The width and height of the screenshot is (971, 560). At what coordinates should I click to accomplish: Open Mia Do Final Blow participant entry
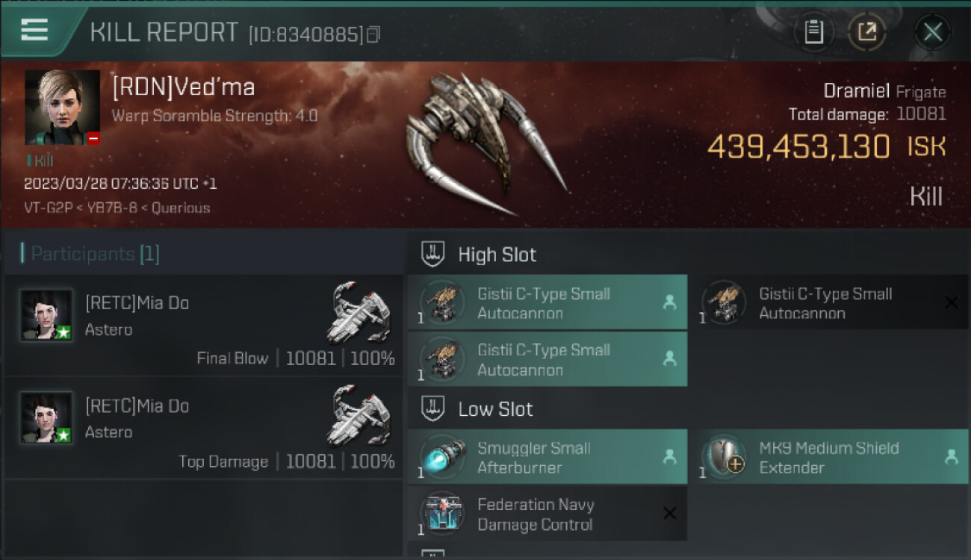click(x=202, y=325)
